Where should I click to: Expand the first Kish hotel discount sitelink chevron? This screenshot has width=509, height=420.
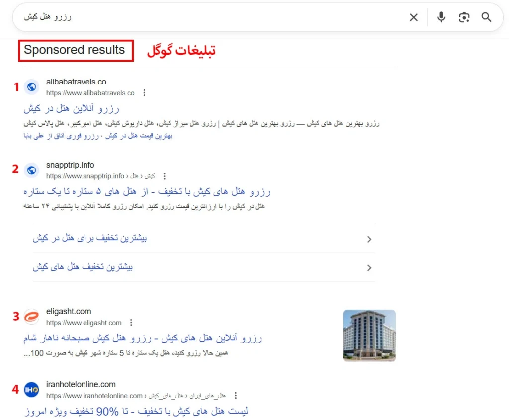369,239
